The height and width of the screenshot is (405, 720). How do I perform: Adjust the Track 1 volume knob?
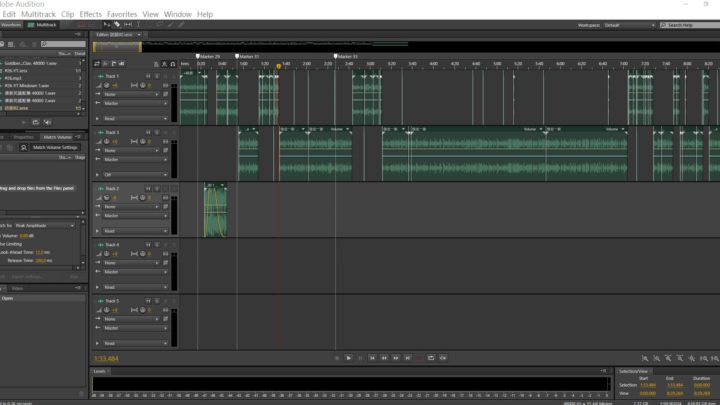pos(106,86)
